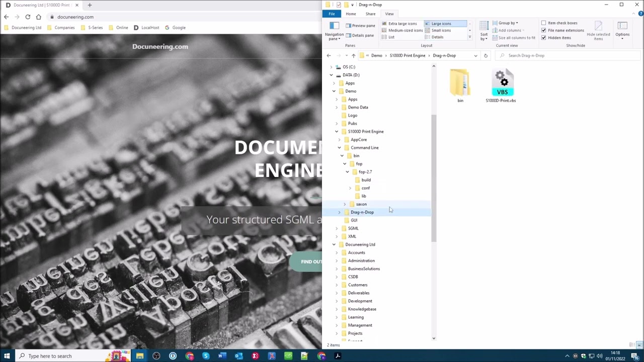Open the S-Series bookmark folder
This screenshot has height=362, width=644.
[92, 28]
